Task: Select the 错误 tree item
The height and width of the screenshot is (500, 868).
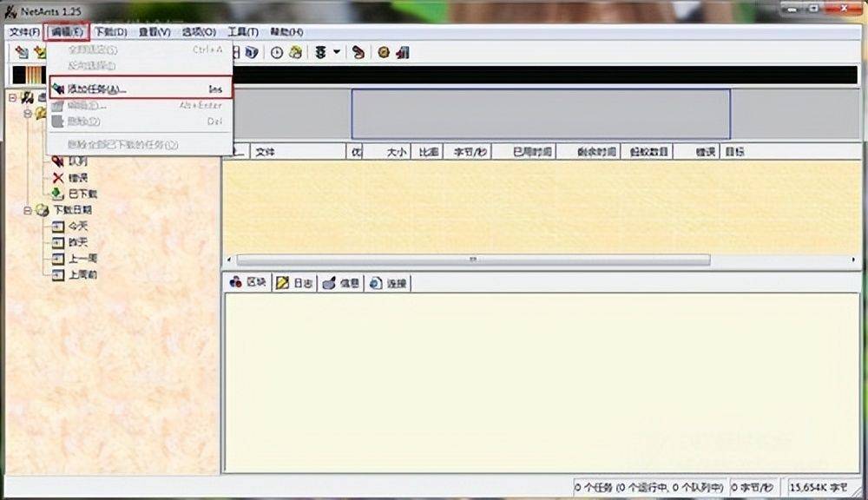Action: tap(78, 178)
